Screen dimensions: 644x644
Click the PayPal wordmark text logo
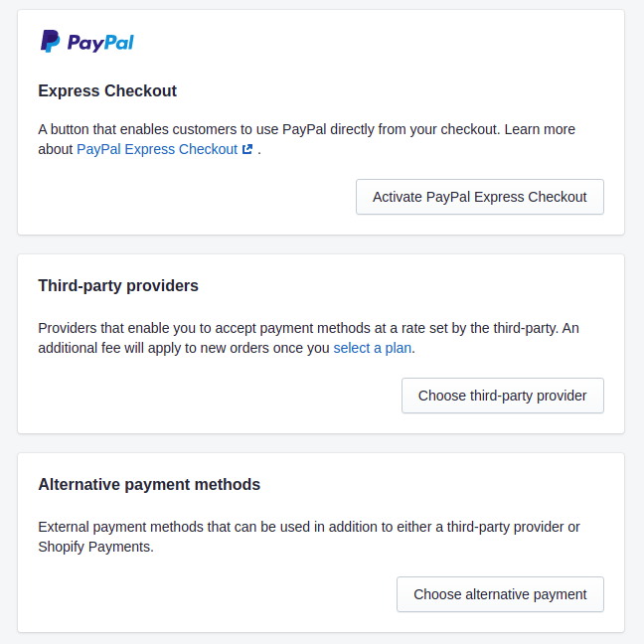click(100, 43)
